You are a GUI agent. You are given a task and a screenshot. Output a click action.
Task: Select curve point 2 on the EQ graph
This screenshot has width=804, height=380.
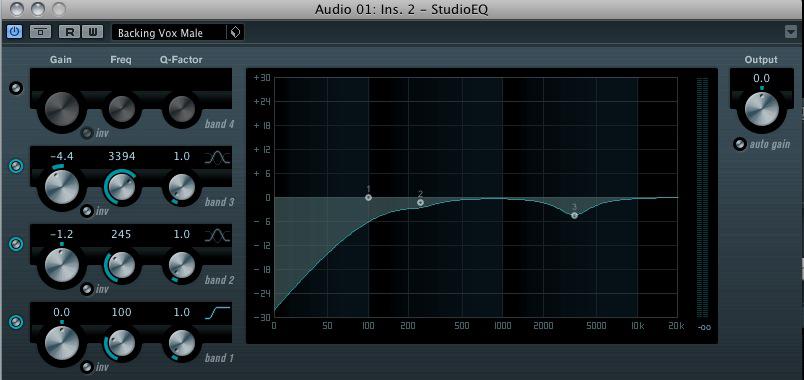coord(420,203)
